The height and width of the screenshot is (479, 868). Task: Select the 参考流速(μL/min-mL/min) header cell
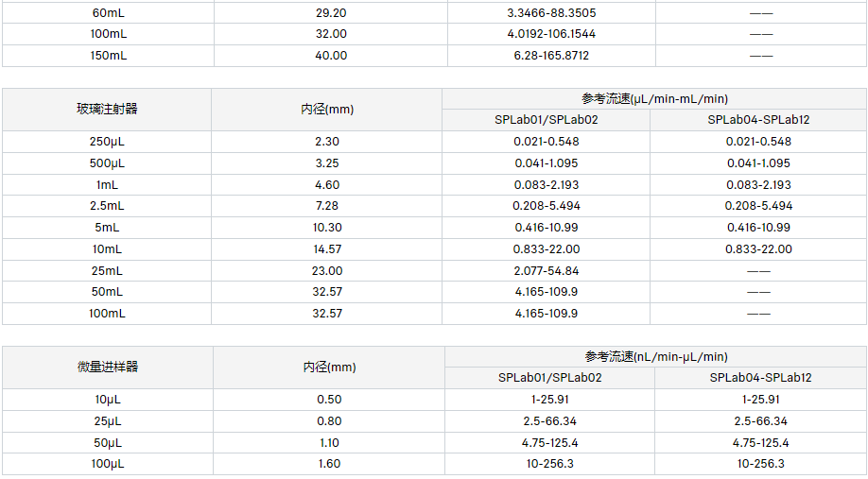pos(654,98)
